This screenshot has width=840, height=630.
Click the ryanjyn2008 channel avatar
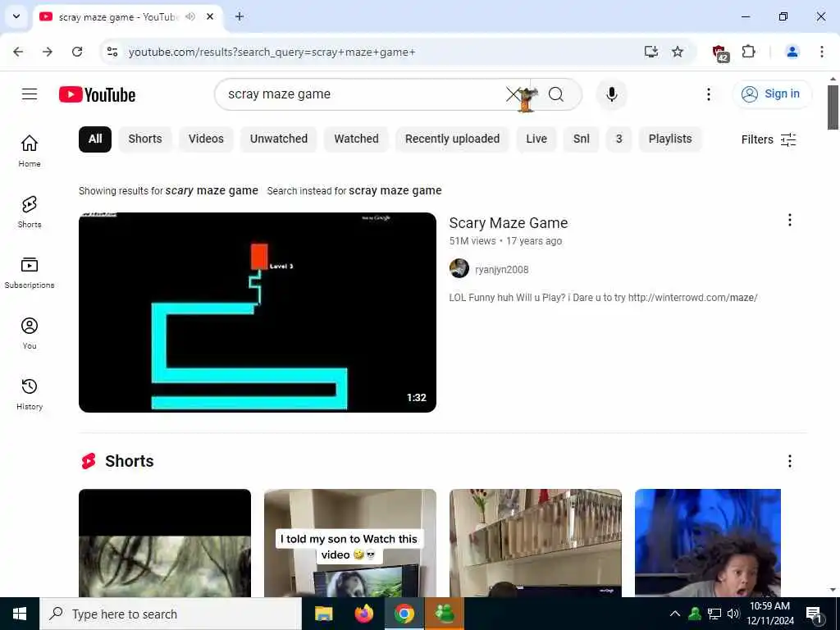click(459, 268)
